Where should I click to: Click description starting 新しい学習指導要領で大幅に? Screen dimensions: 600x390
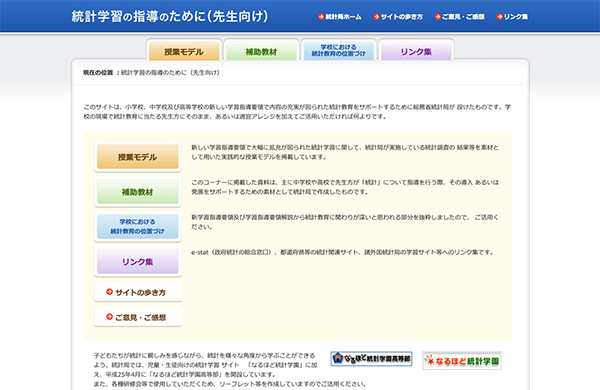point(345,152)
